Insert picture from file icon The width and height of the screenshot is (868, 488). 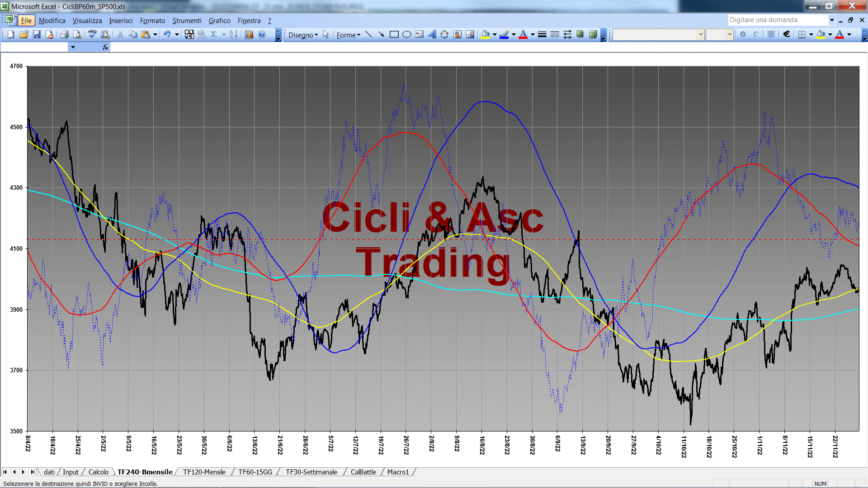470,34
